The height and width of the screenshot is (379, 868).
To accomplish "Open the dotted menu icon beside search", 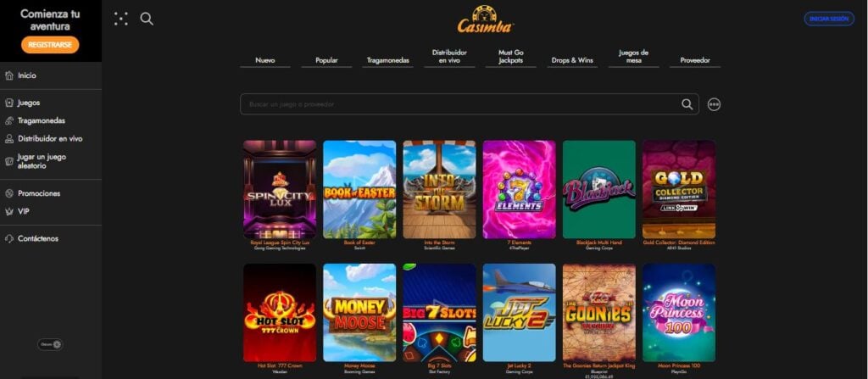I will pos(120,19).
